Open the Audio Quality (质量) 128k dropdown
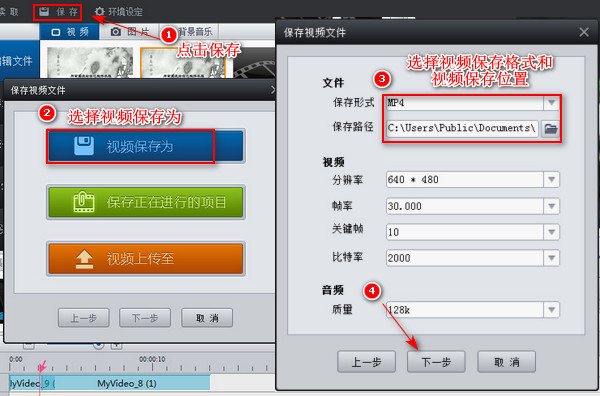This screenshot has width=600, height=396. coord(473,310)
